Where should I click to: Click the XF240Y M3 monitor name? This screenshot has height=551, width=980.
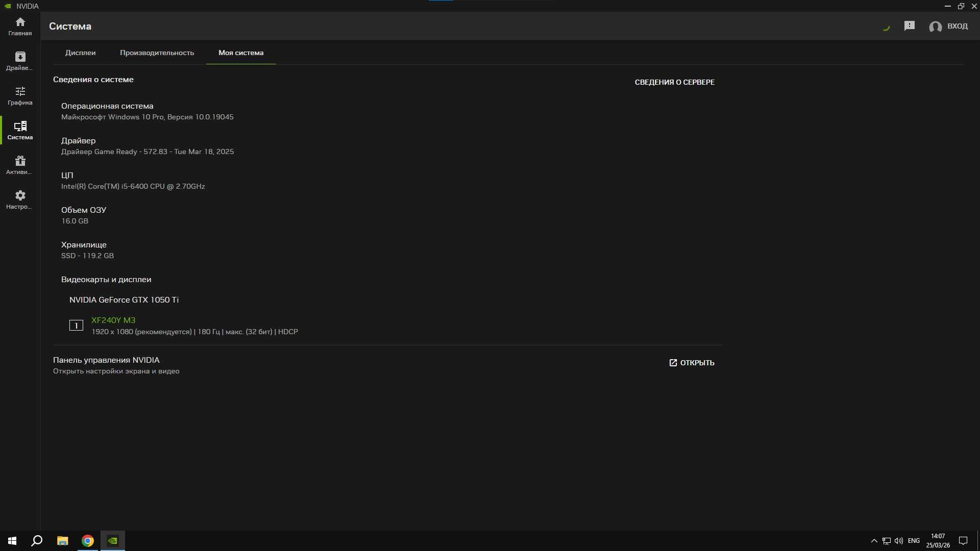(x=113, y=320)
